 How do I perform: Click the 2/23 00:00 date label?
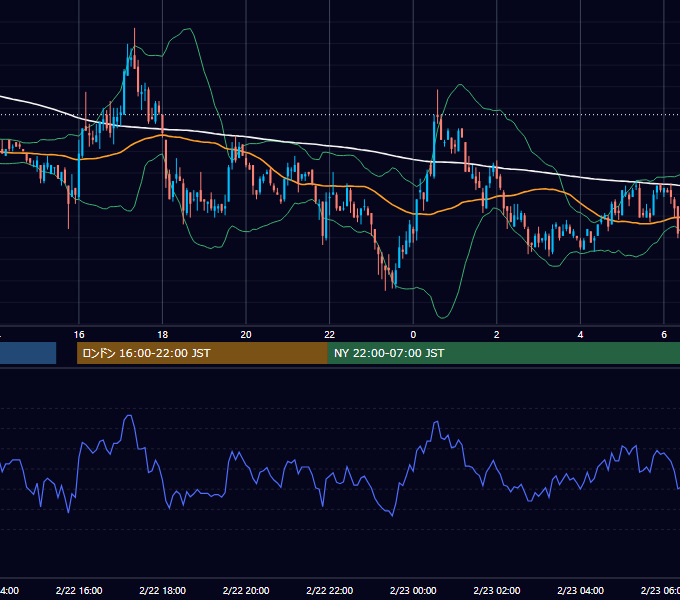coord(413,590)
